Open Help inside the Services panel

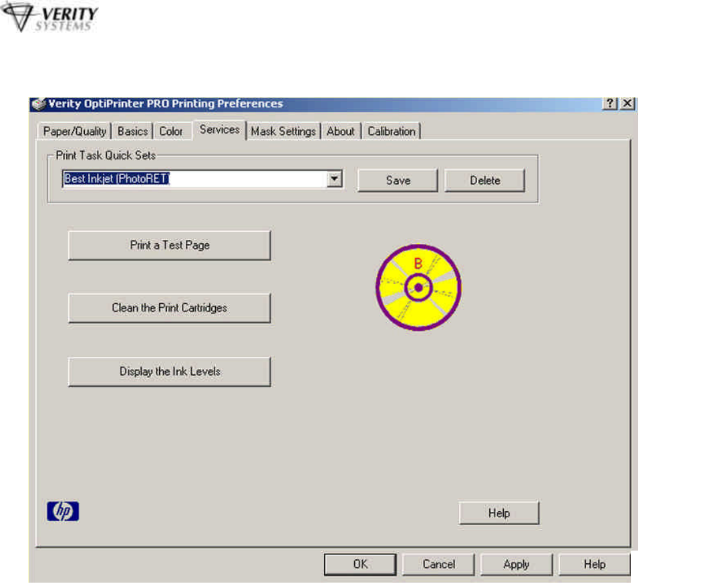point(499,513)
